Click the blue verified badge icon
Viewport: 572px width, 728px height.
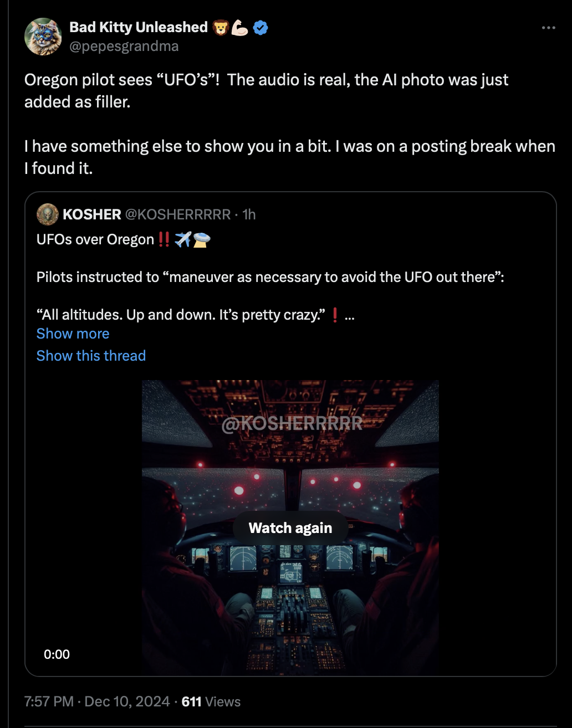(x=261, y=28)
